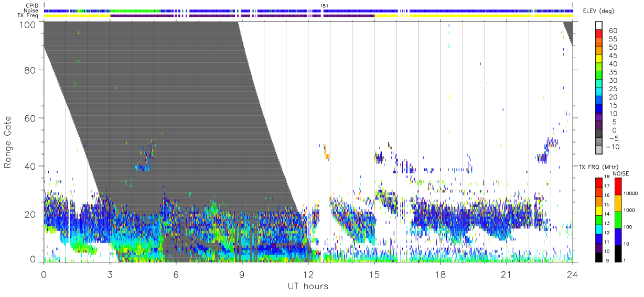Click the Noise color strip above plot
The width and height of the screenshot is (644, 297).
(x=308, y=10)
